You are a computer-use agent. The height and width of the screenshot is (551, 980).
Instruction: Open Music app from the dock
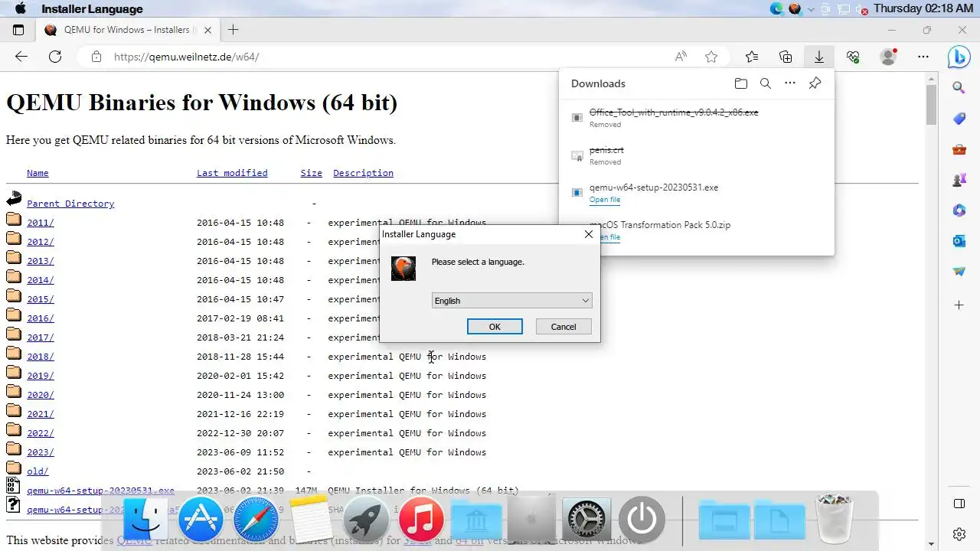(421, 520)
